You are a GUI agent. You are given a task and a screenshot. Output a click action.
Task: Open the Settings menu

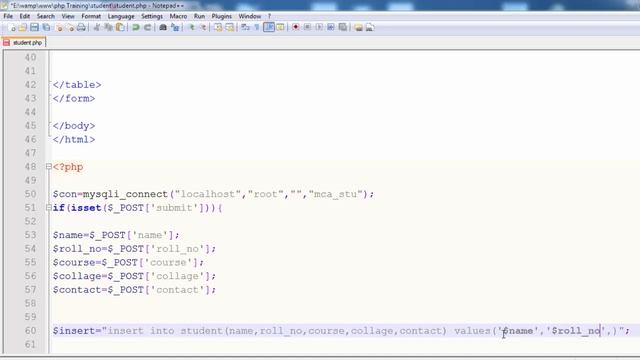click(152, 16)
